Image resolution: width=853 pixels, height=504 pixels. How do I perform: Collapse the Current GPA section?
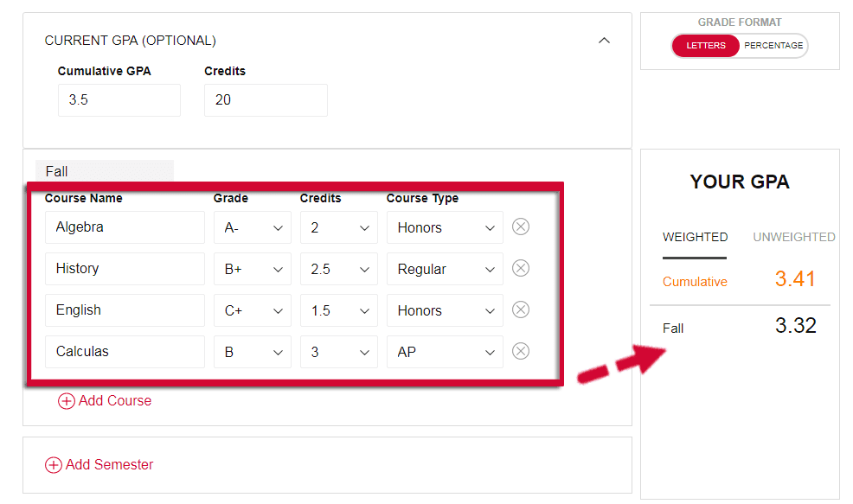click(x=605, y=41)
